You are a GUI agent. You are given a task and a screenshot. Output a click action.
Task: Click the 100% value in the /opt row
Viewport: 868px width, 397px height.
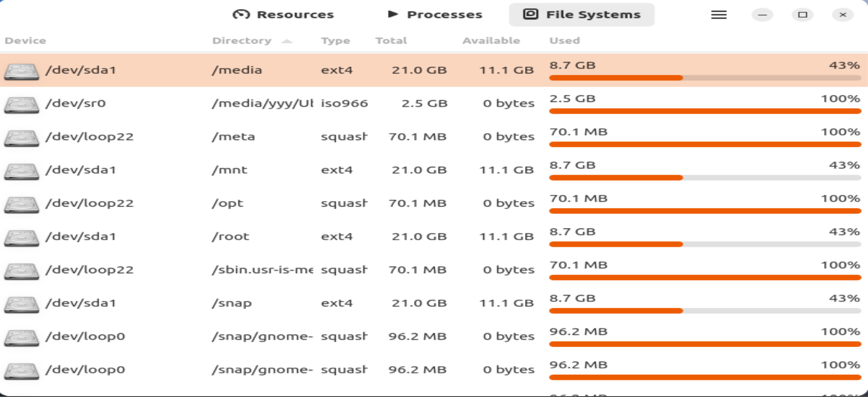840,198
